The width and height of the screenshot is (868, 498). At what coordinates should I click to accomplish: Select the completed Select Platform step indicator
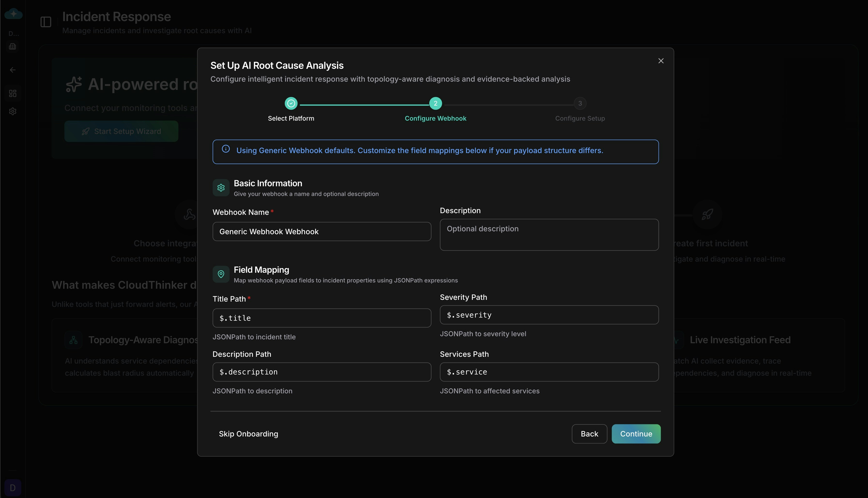[x=291, y=103]
